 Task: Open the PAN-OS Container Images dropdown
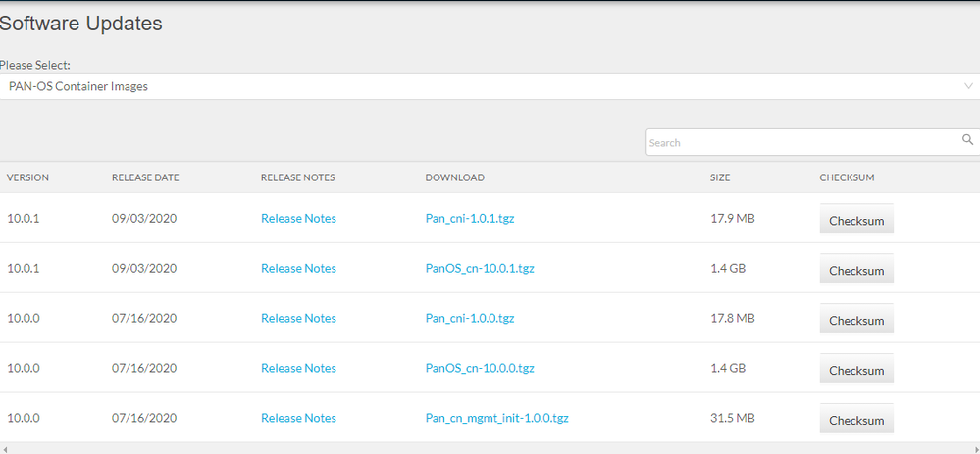click(490, 86)
